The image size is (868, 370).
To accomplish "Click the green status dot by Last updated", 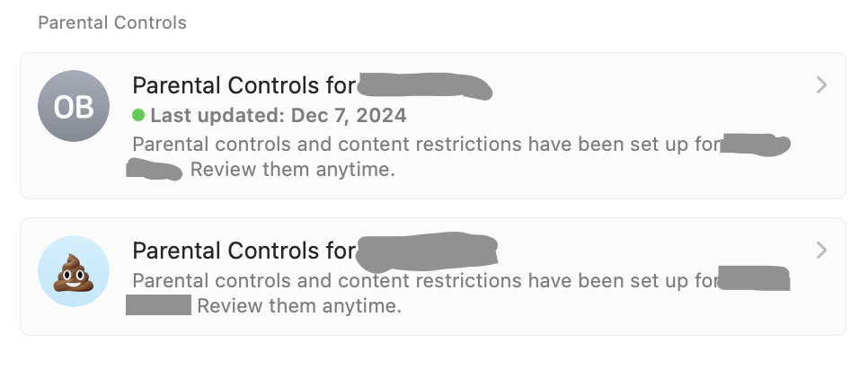I will (x=138, y=115).
